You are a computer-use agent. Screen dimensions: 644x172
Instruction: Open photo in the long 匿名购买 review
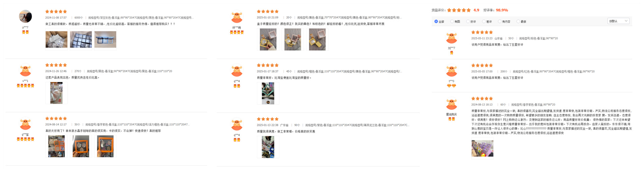(x=482, y=148)
